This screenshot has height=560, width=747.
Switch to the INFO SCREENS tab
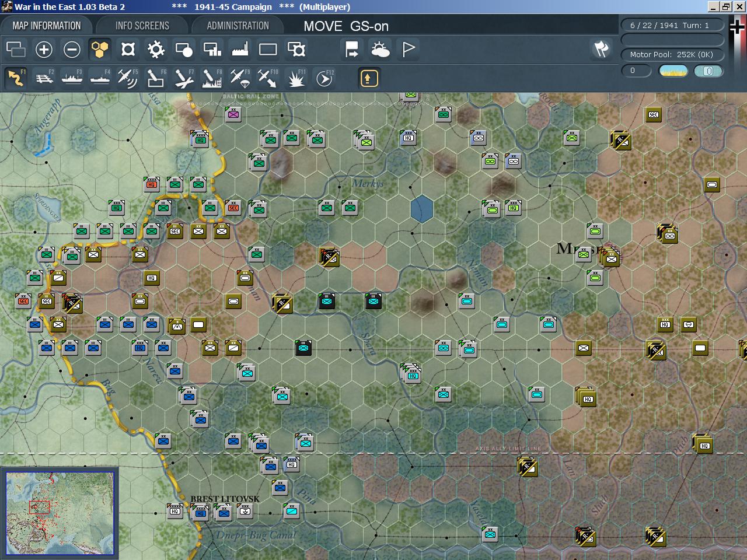(x=142, y=26)
